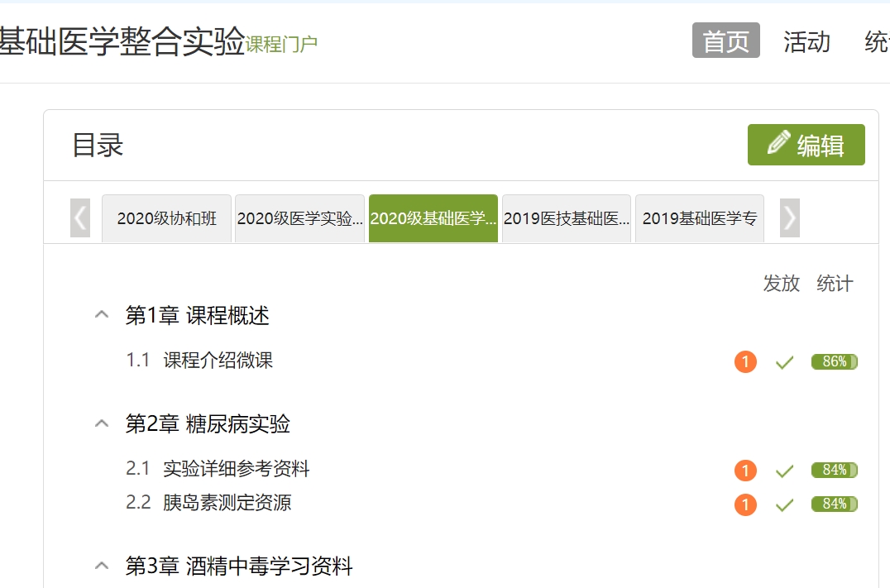The image size is (890, 588).
Task: Open the 课程门户 link
Action: pyautogui.click(x=281, y=45)
